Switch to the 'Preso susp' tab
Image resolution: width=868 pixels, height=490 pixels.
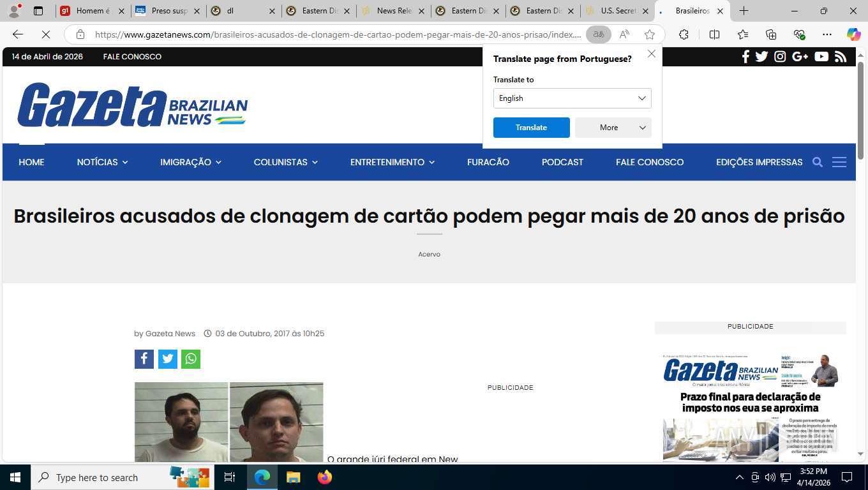pos(168,11)
